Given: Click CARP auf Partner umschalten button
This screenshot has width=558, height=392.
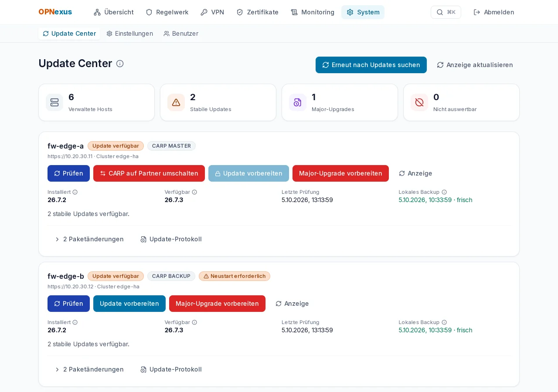Looking at the screenshot, I should point(149,173).
